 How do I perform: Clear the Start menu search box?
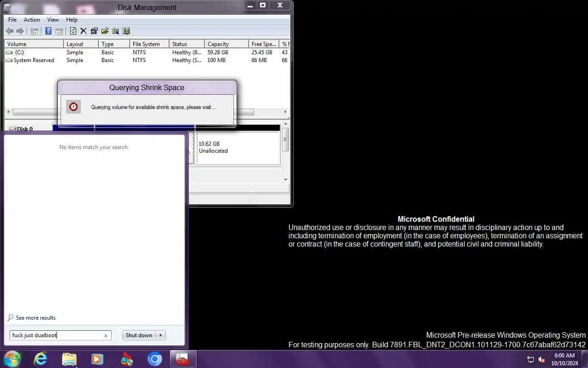pos(106,335)
